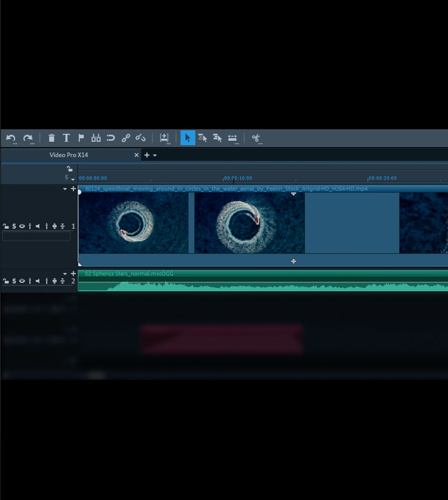Open the dropdown arrow next to track 1
Screen dimensions: 448x500
pos(65,189)
